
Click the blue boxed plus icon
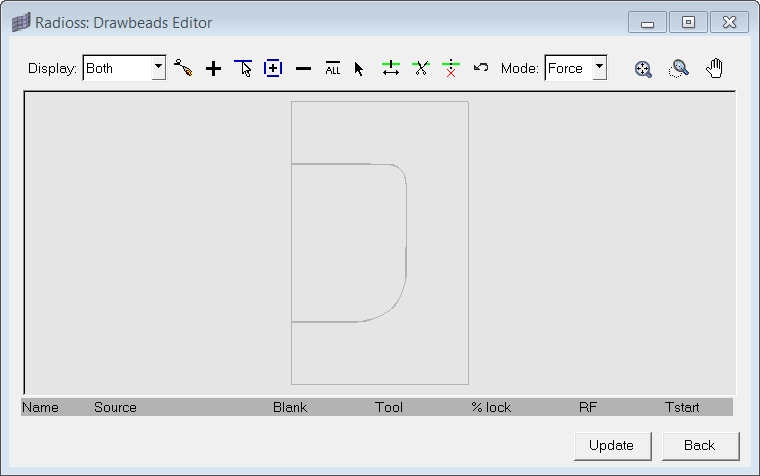point(273,69)
